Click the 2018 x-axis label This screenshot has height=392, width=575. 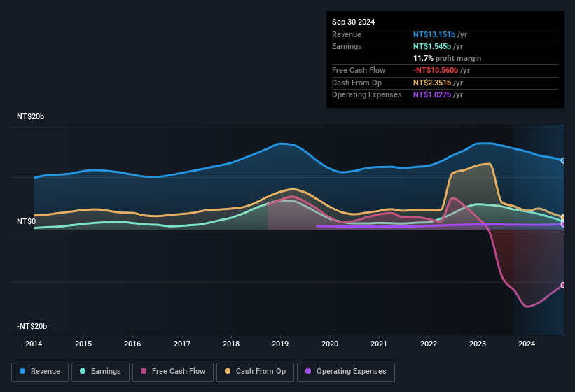pyautogui.click(x=231, y=344)
